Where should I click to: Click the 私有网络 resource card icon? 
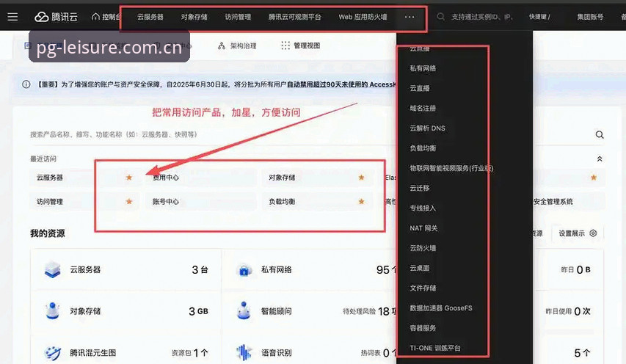tap(244, 270)
